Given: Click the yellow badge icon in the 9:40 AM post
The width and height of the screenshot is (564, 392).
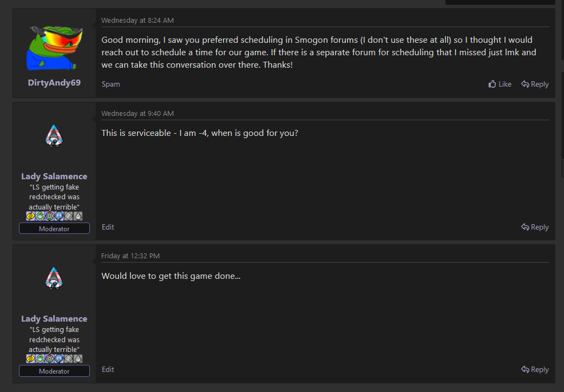Looking at the screenshot, I should 31,216.
